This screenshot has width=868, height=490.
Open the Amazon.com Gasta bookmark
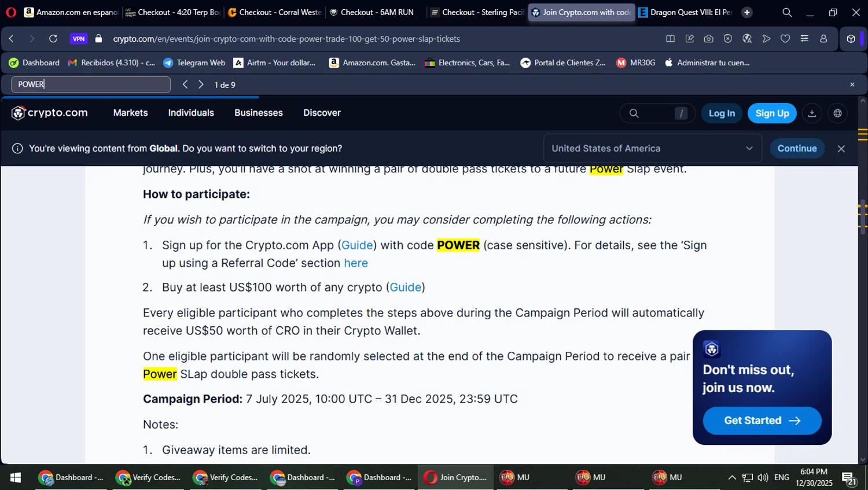[372, 62]
